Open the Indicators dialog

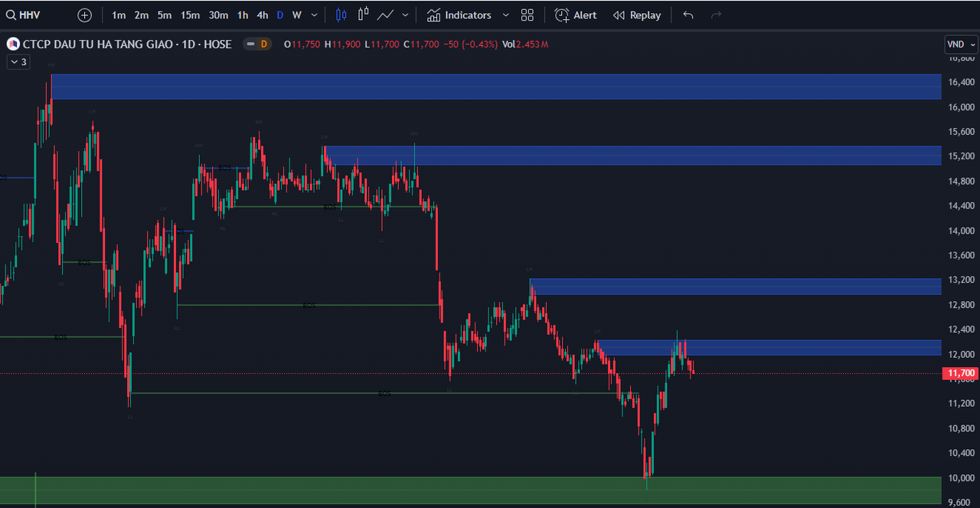point(459,15)
